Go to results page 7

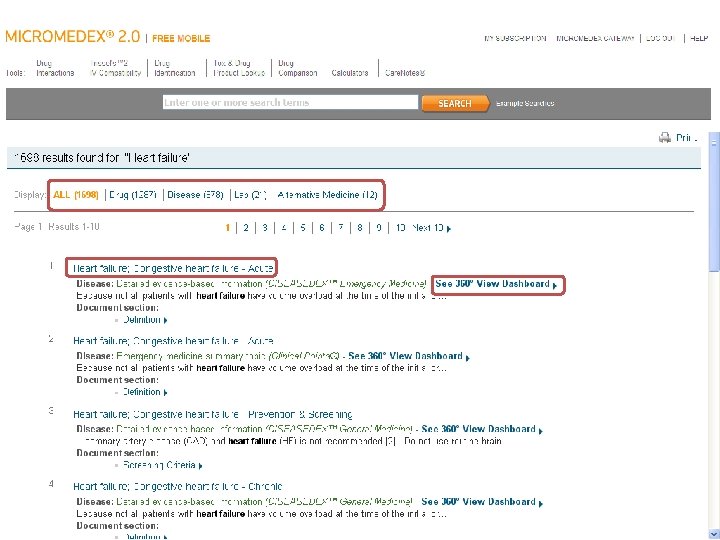pyautogui.click(x=341, y=228)
